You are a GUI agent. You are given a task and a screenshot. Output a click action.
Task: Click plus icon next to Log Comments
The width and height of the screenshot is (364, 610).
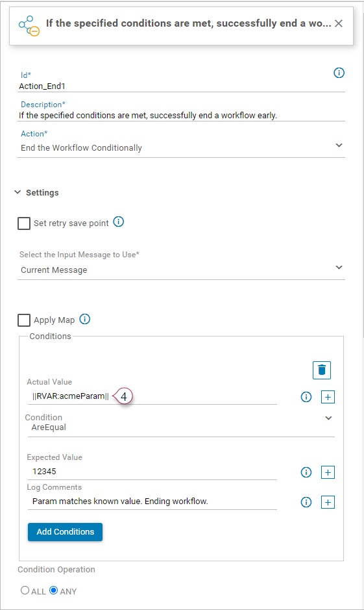(328, 502)
